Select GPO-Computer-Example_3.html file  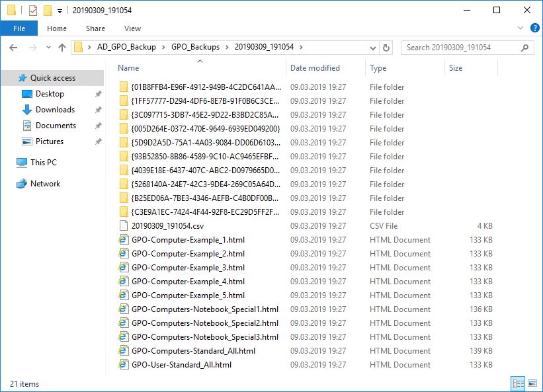pos(188,268)
